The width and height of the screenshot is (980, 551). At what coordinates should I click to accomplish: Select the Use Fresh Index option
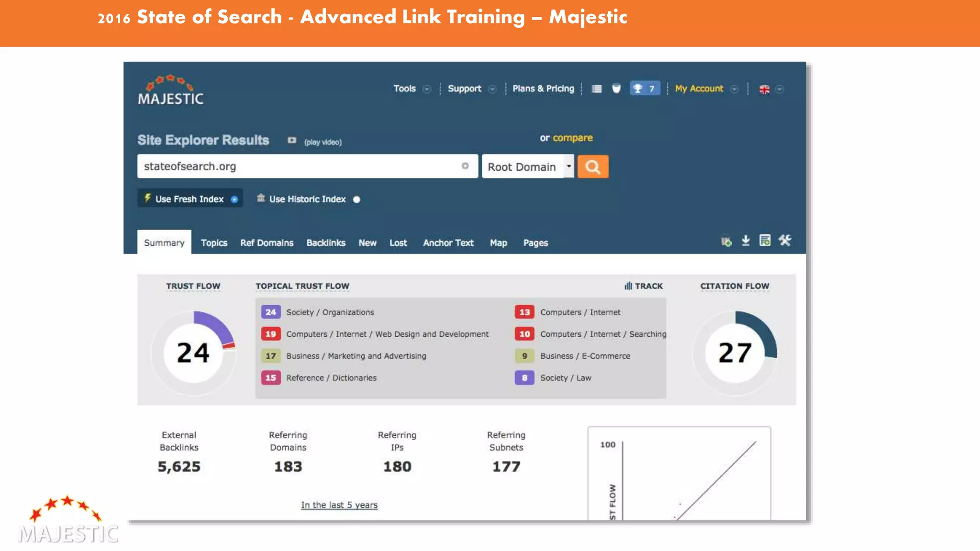click(190, 198)
